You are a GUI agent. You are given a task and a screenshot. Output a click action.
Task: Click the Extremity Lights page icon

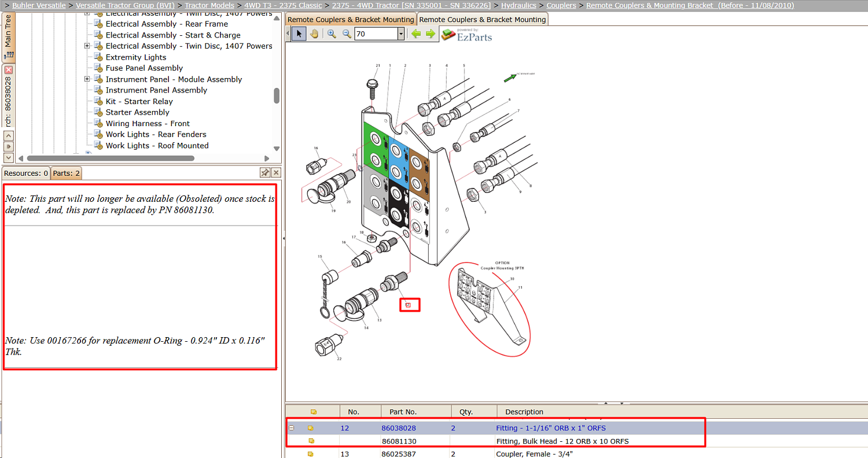click(x=98, y=57)
